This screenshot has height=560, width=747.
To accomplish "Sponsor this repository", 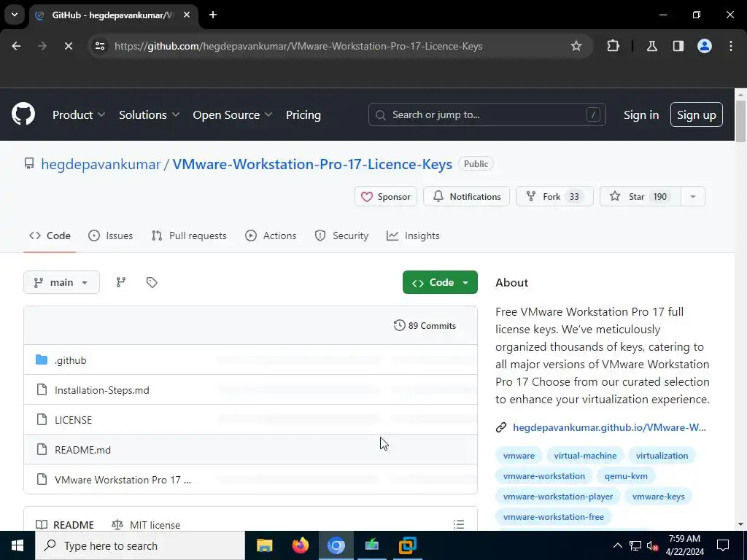I will 385,197.
